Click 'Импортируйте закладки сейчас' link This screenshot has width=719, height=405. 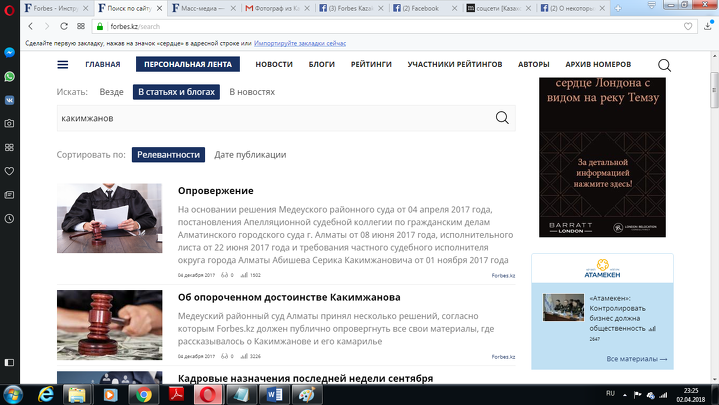point(300,44)
